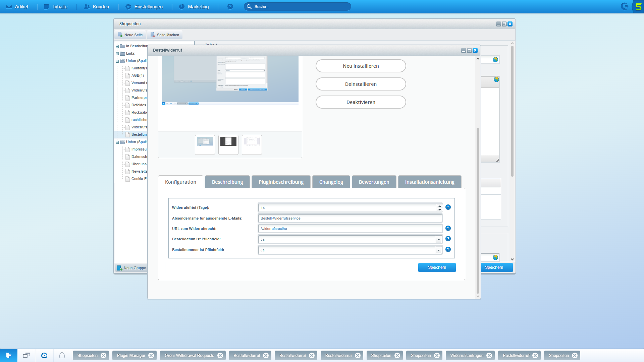Click Neue Seite in Shopseiten toolbar
Image resolution: width=644 pixels, height=362 pixels.
[130, 35]
